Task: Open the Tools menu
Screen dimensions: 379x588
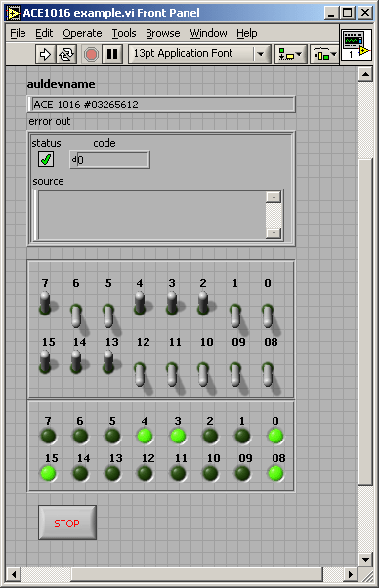Action: click(124, 33)
